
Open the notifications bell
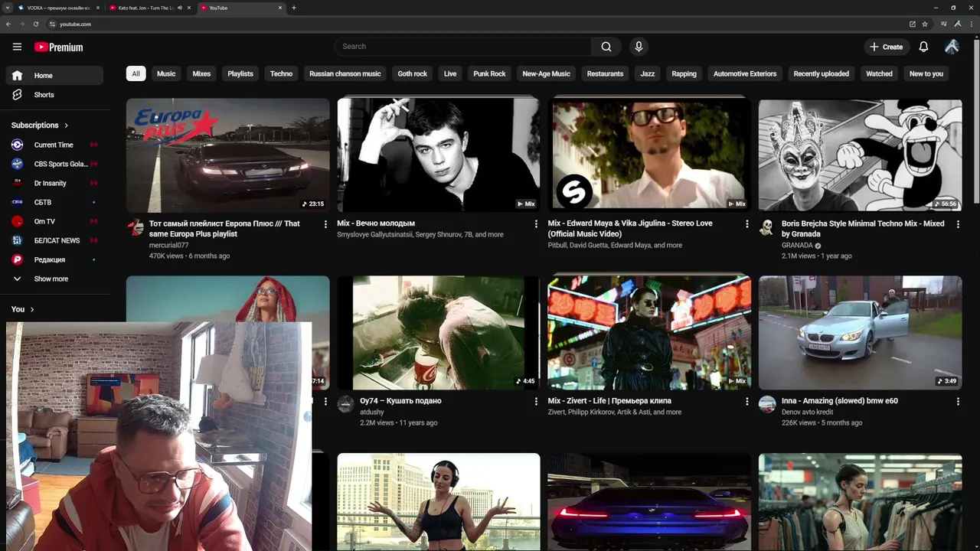(923, 47)
